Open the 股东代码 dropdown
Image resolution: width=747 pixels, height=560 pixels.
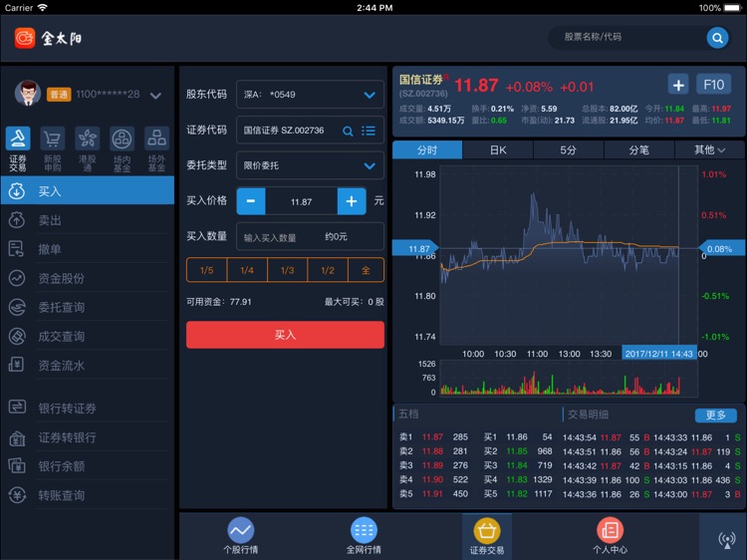point(310,95)
